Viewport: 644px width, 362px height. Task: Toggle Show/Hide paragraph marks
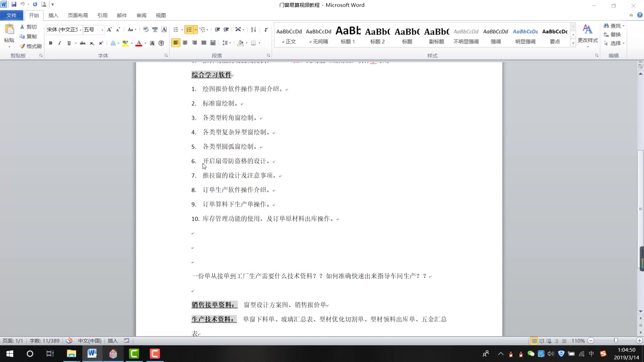[x=266, y=29]
